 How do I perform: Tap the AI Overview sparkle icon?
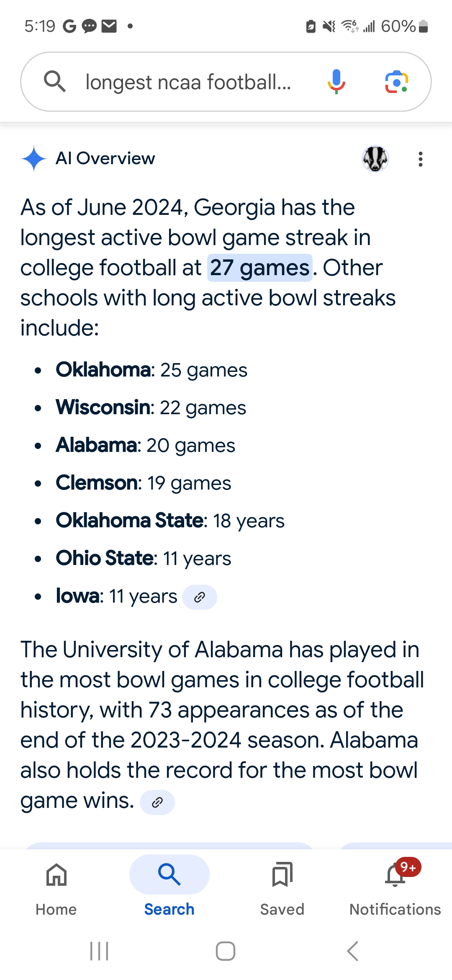click(34, 159)
